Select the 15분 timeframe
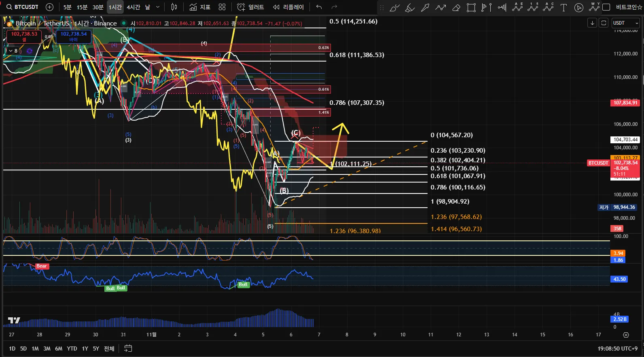This screenshot has height=357, width=644. coord(82,7)
